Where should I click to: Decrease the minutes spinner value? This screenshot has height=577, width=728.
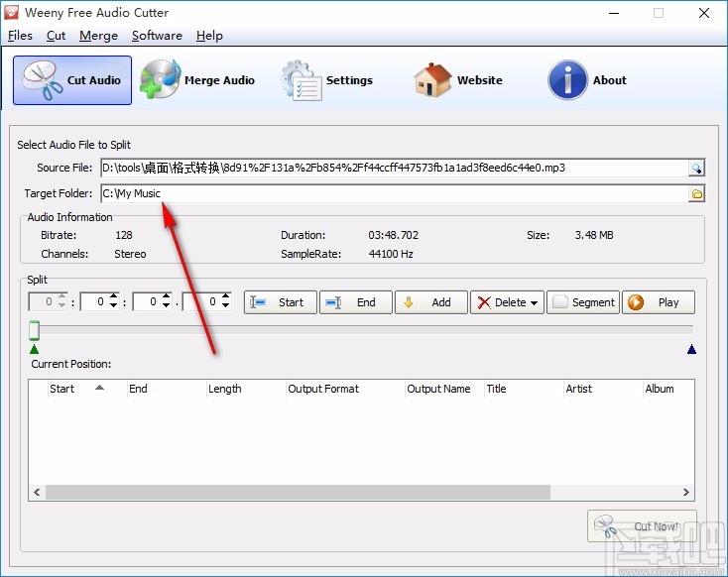[113, 306]
